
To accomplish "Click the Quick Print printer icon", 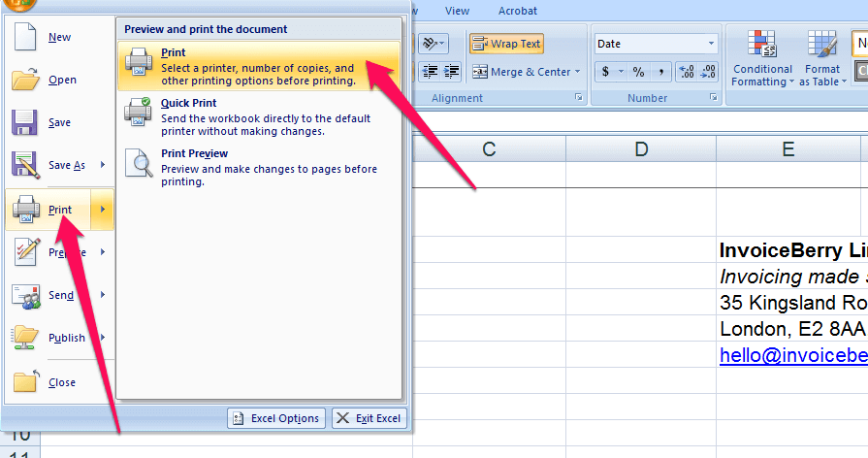I will [x=138, y=113].
